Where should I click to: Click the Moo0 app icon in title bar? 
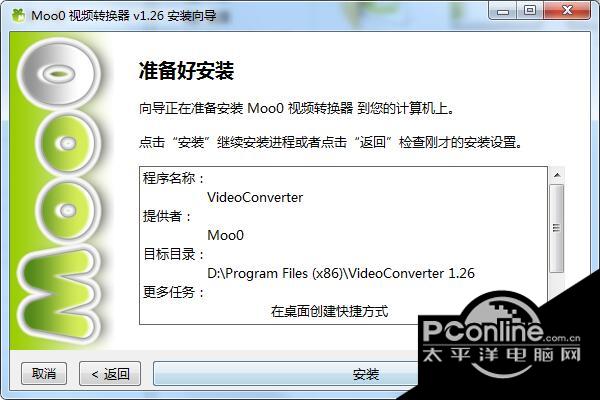[18, 16]
